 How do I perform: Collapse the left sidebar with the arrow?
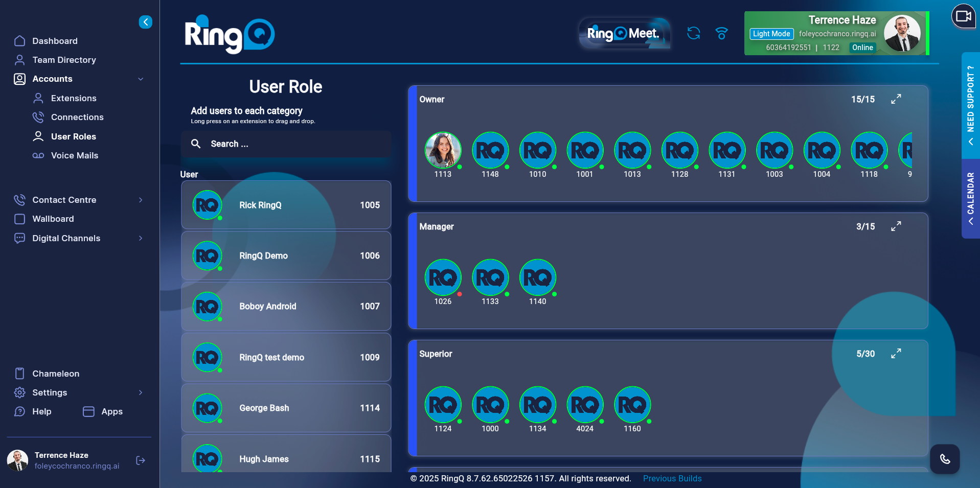[145, 22]
